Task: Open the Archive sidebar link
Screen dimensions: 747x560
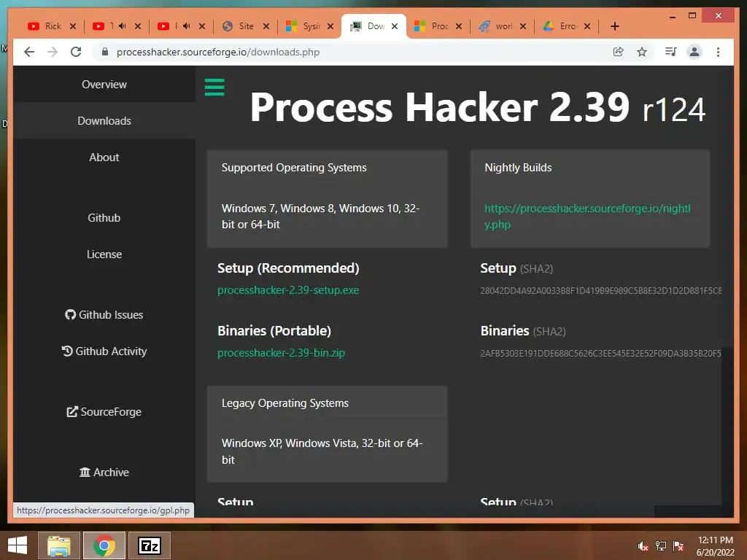Action: click(x=104, y=472)
